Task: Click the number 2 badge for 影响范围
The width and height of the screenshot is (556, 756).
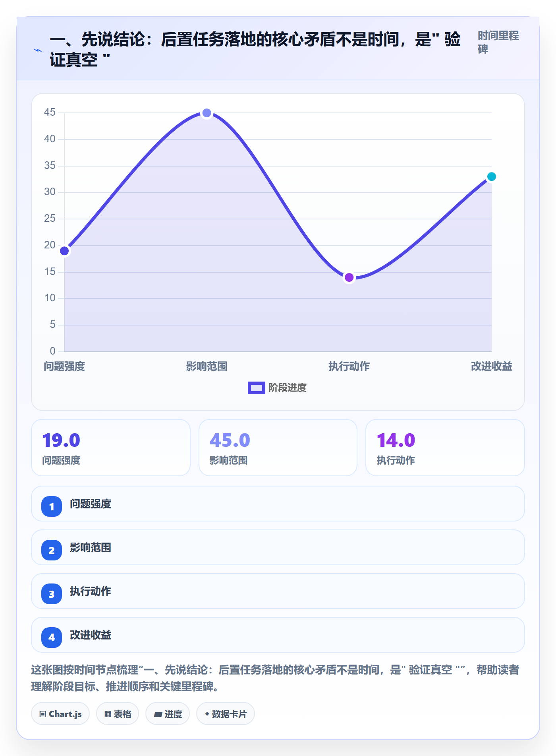Action: click(52, 550)
